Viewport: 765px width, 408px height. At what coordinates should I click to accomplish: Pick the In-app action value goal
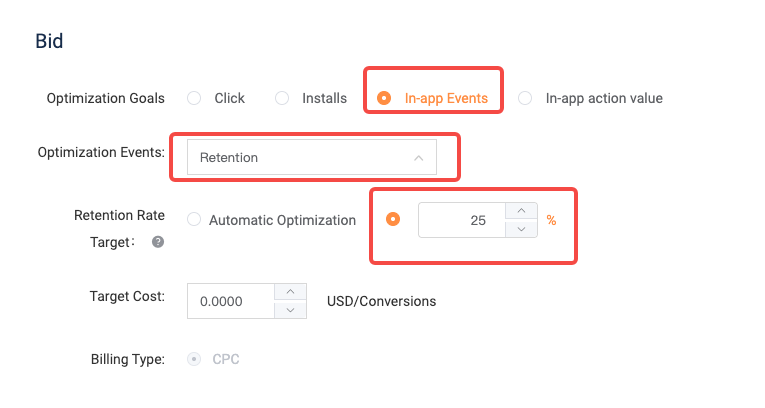click(x=525, y=98)
